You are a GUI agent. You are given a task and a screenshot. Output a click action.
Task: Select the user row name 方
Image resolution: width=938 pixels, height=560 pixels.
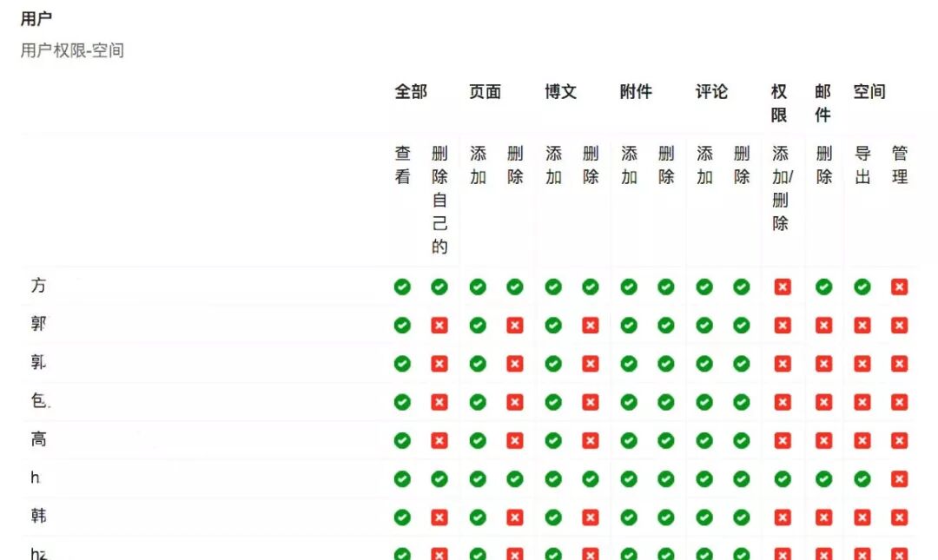click(x=38, y=286)
